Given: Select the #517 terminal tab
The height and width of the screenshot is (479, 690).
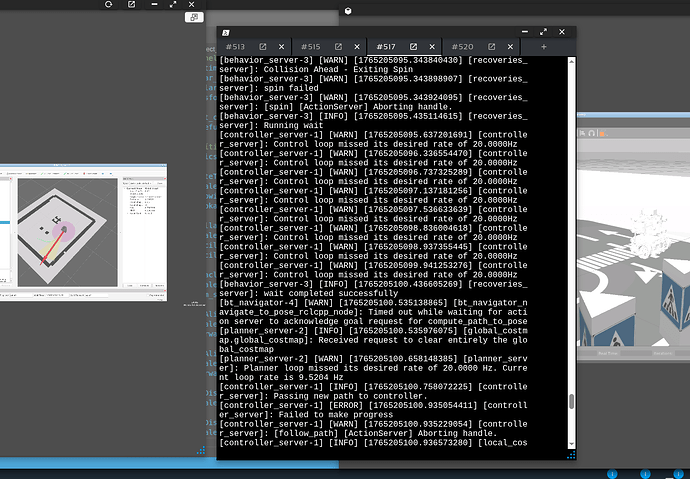Looking at the screenshot, I should (387, 47).
